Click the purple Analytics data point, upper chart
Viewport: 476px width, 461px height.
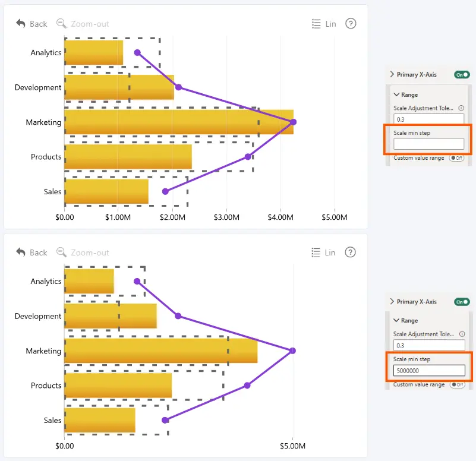(137, 53)
